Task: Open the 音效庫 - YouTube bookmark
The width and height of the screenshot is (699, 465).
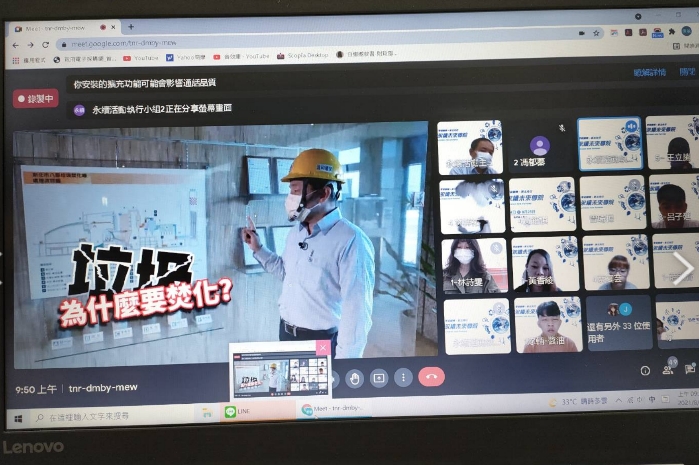Action: (x=241, y=56)
